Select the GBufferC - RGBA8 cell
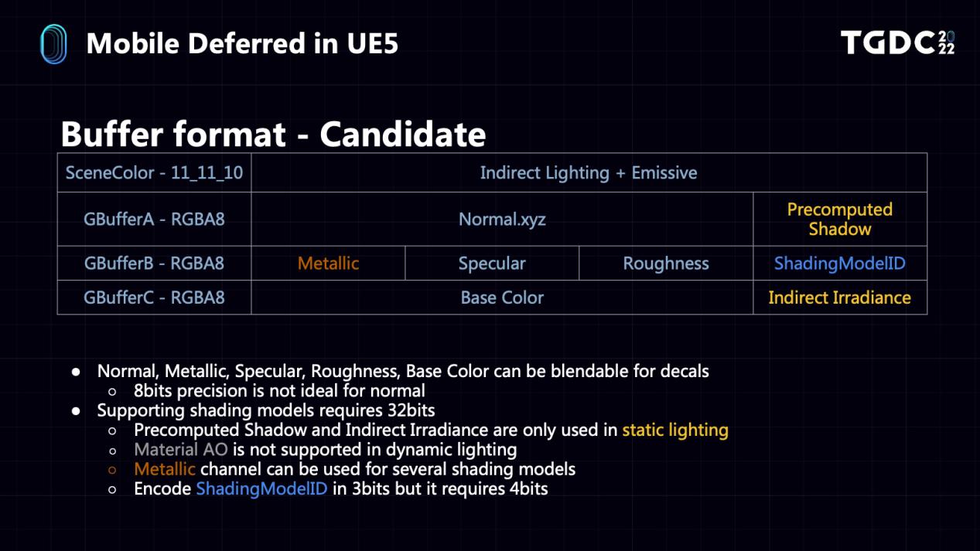The width and height of the screenshot is (980, 551). click(x=155, y=297)
